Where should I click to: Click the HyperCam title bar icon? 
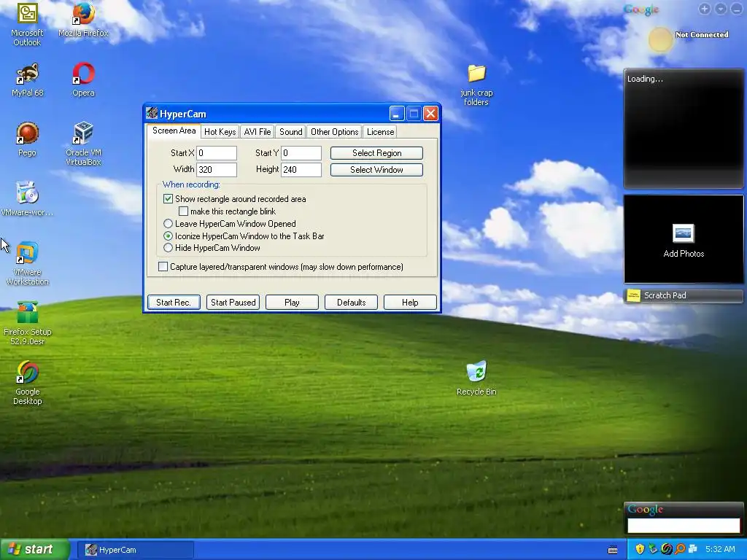152,113
